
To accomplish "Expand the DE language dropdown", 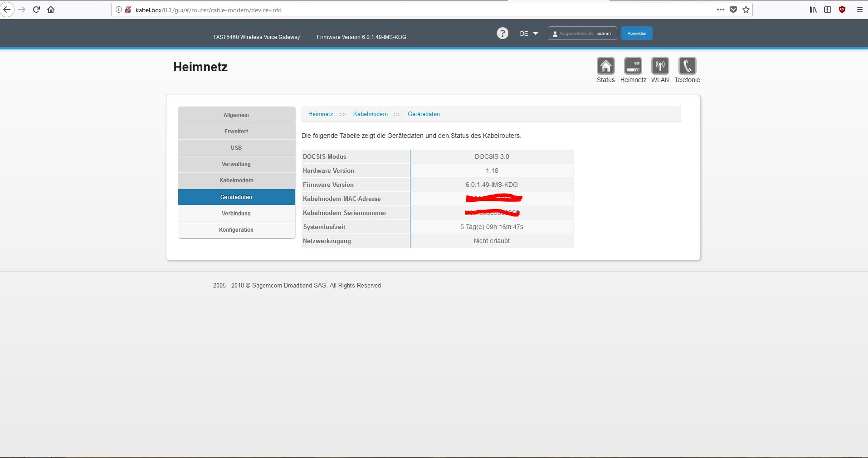I will 529,34.
